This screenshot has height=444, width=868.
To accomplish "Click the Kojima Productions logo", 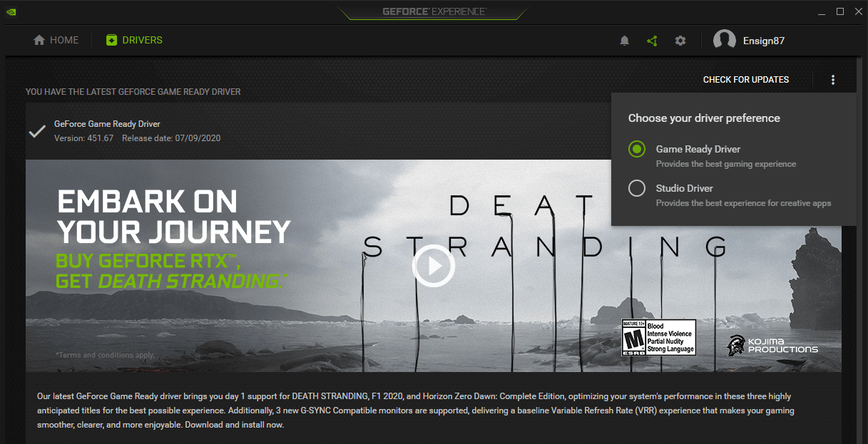I will (772, 345).
